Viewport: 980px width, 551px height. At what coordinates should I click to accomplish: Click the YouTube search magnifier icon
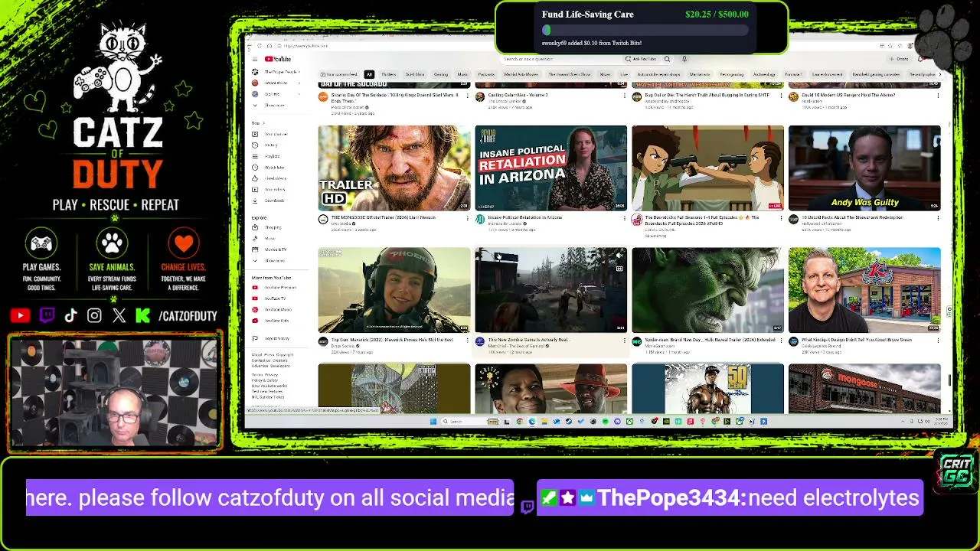[x=667, y=59]
